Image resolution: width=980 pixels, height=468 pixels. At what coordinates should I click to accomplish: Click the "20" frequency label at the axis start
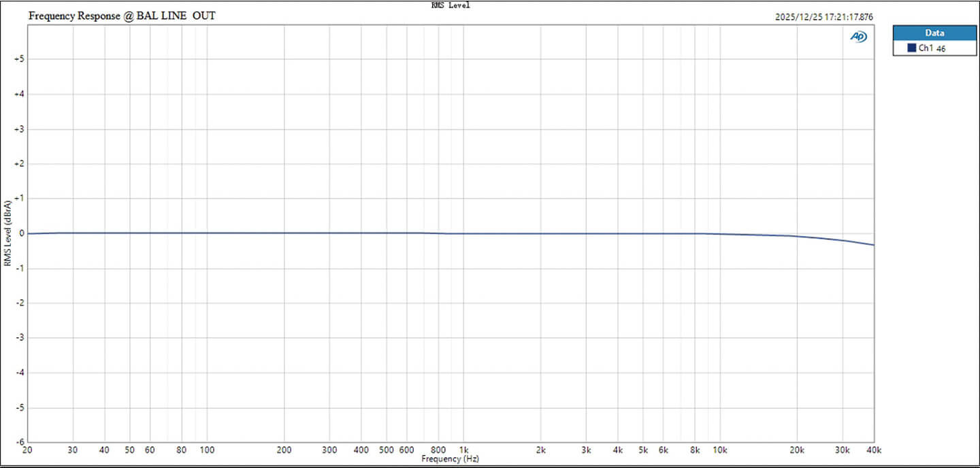(x=28, y=450)
